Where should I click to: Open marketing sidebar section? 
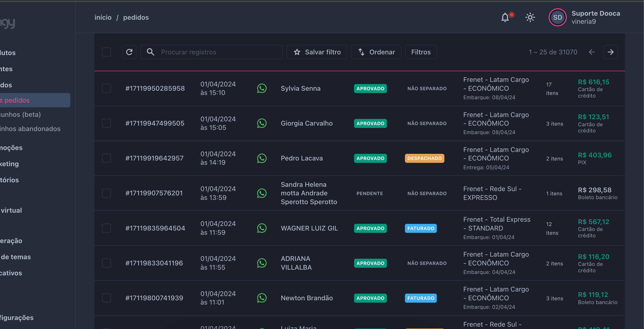(x=10, y=164)
